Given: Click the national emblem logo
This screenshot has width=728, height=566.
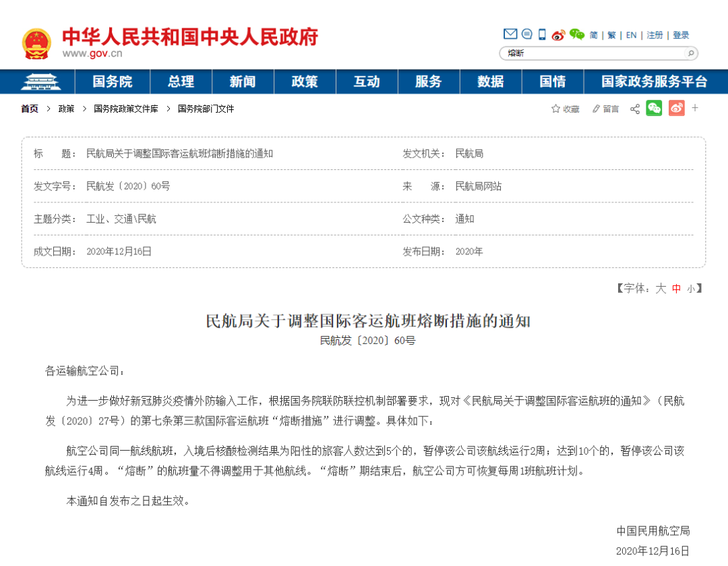Looking at the screenshot, I should click(x=36, y=44).
